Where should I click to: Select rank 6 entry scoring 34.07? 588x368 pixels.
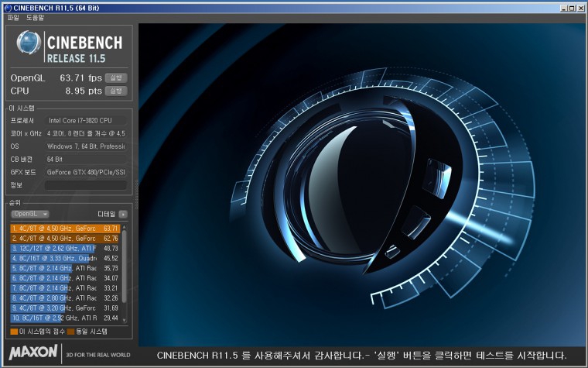[65, 278]
